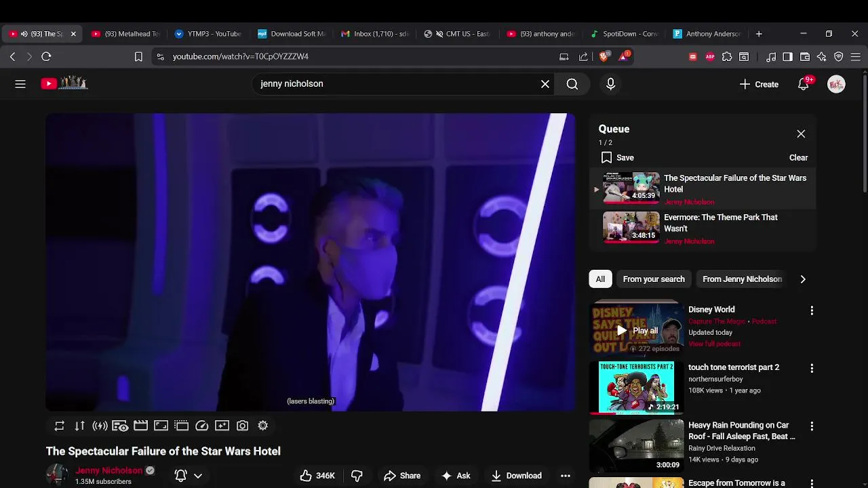Click the fullscreen frame icon below player
The width and height of the screenshot is (868, 488).
pos(161,426)
